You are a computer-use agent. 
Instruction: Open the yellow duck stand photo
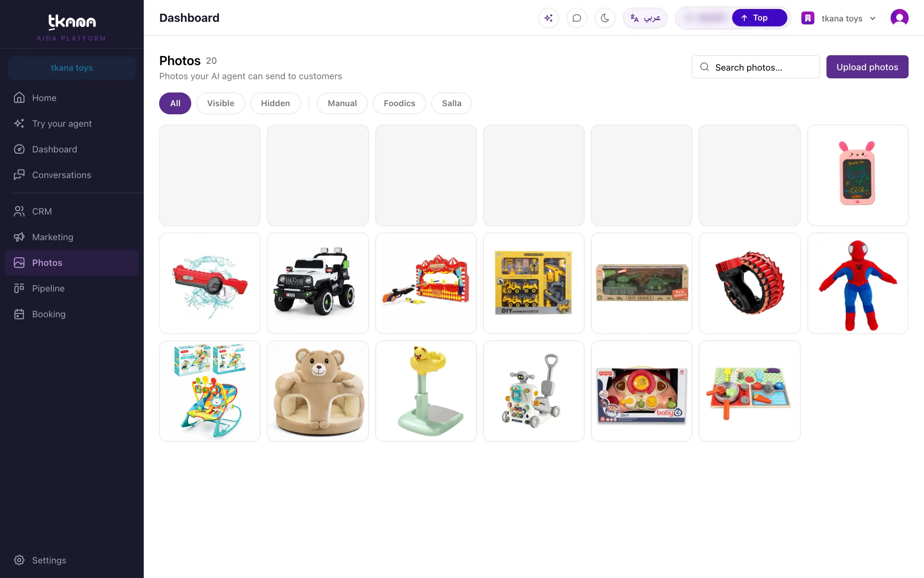426,391
